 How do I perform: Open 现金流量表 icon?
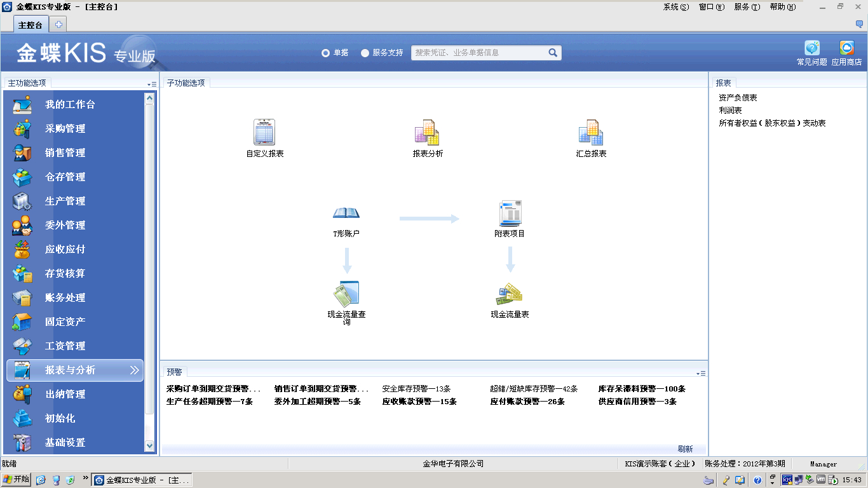coord(510,294)
